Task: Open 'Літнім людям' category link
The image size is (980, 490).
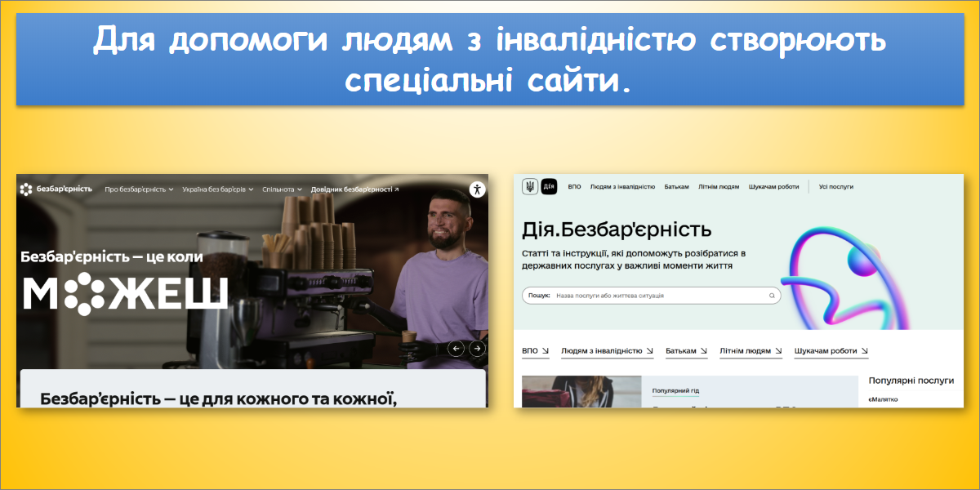Action: [751, 351]
